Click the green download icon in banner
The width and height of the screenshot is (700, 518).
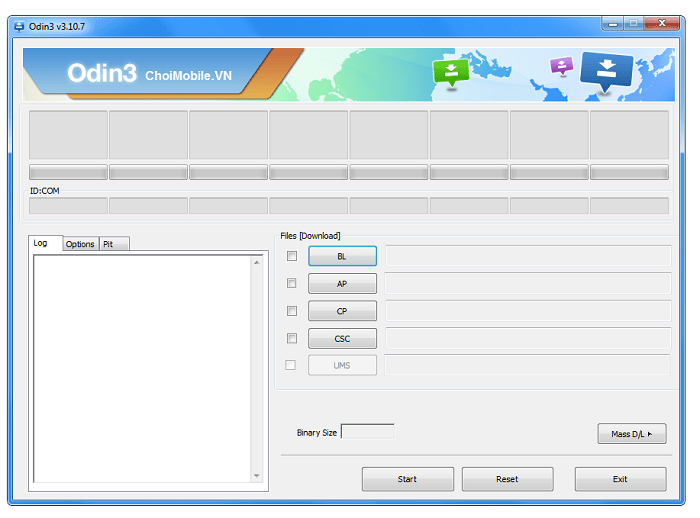coord(450,72)
